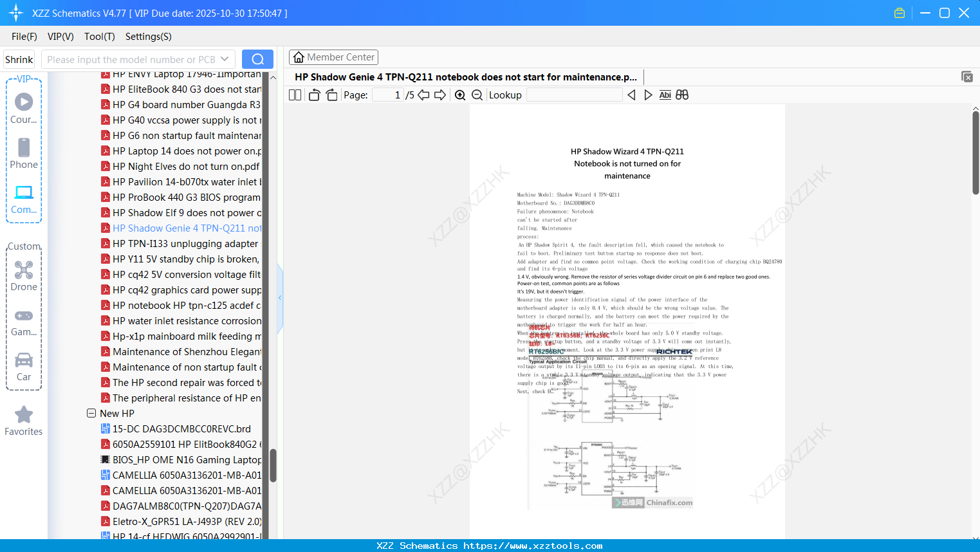
Task: Open Tool(T) menu
Action: (100, 37)
